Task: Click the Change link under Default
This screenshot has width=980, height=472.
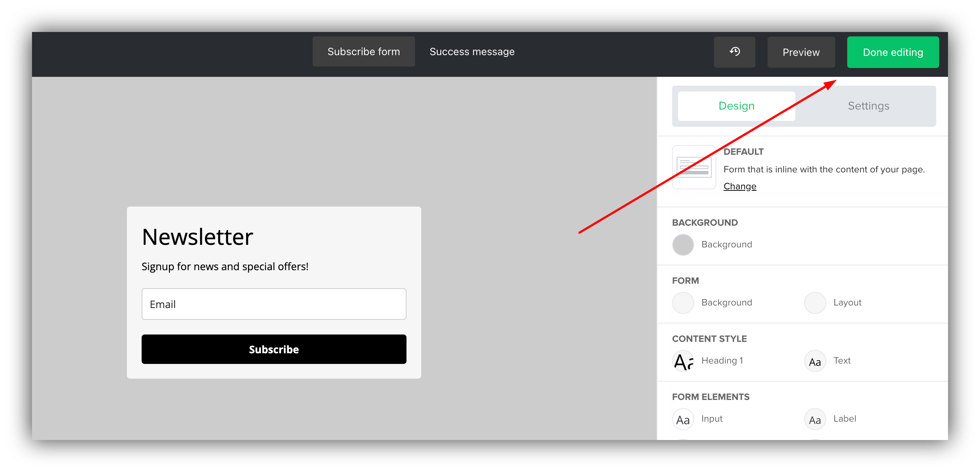Action: [739, 186]
